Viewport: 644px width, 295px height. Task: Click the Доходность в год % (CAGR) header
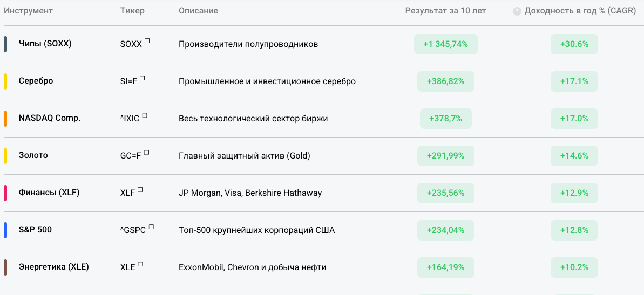tap(579, 11)
